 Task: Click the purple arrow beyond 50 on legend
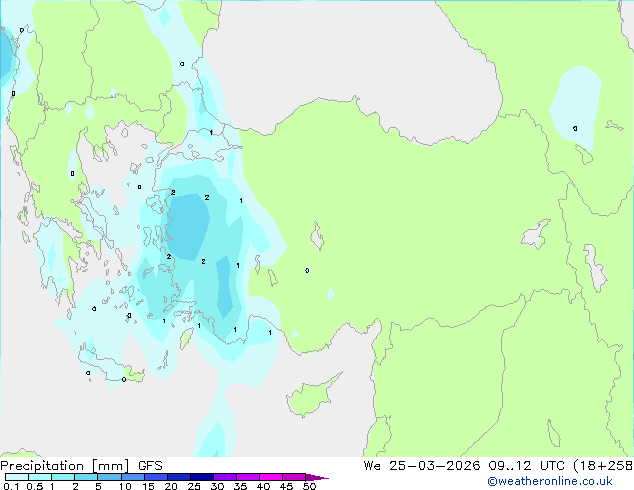click(317, 477)
